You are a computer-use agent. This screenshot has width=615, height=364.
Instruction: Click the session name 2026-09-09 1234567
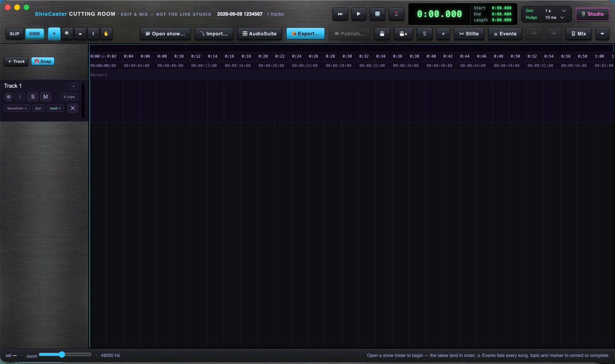click(240, 14)
